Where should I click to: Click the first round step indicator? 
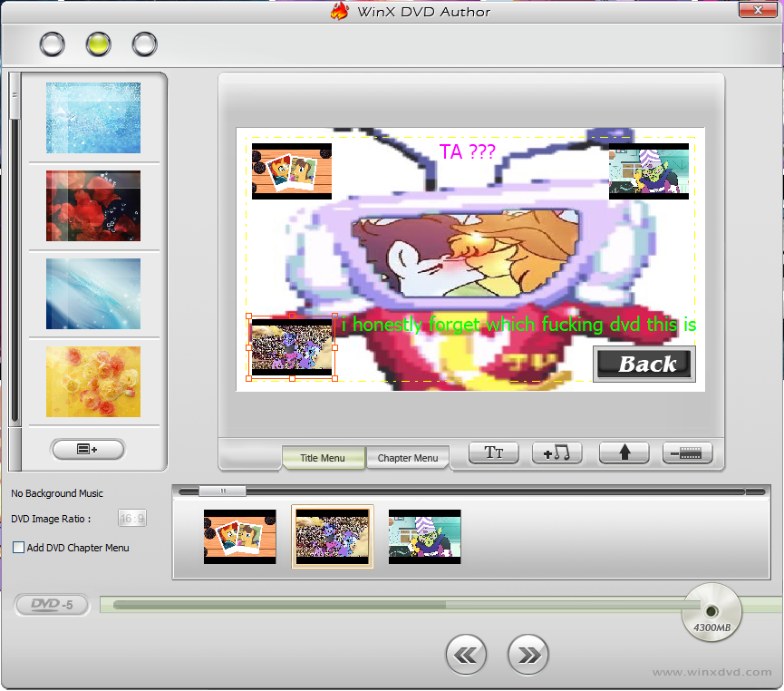[52, 44]
